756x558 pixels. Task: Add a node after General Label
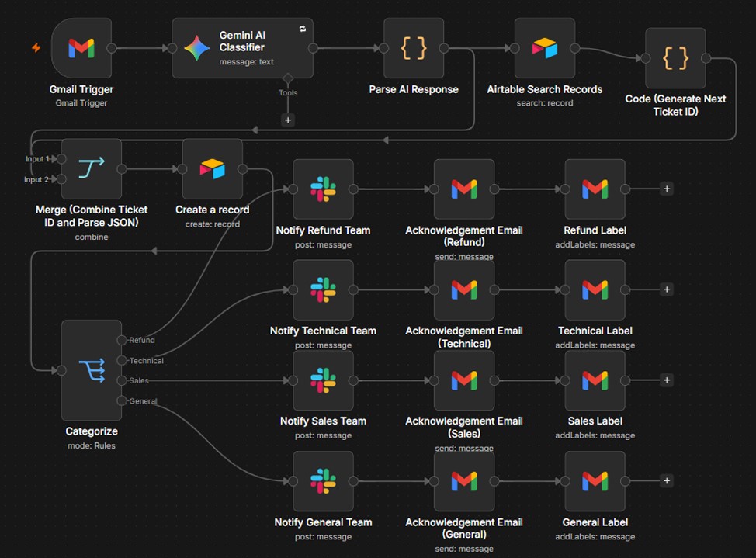click(667, 481)
